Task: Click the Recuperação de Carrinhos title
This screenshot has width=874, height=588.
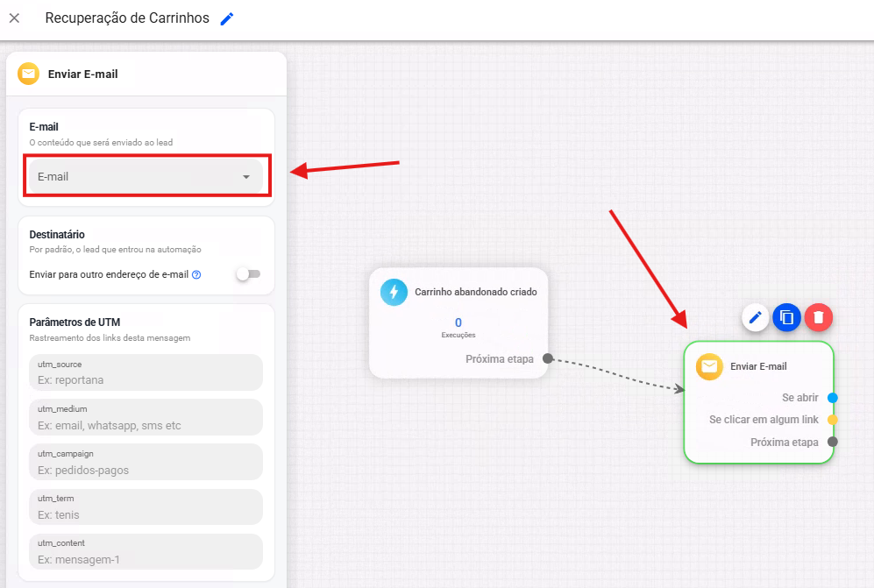Action: click(x=127, y=18)
